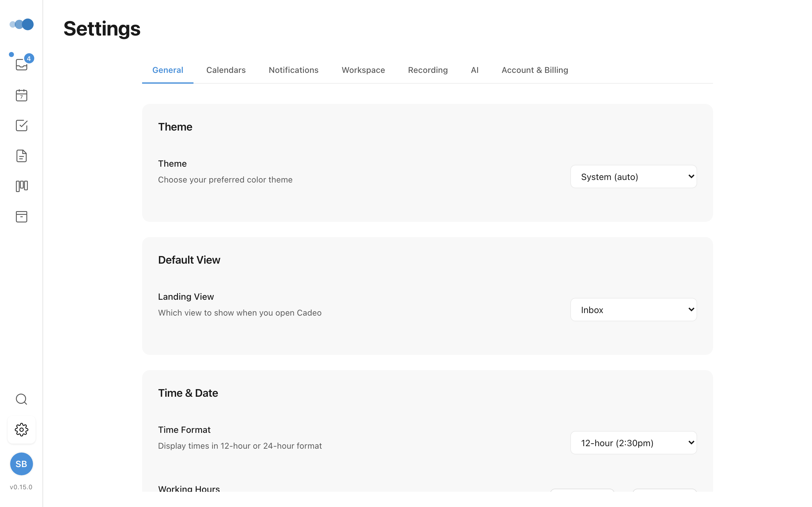
Task: Open the Notes document icon
Action: click(x=22, y=156)
